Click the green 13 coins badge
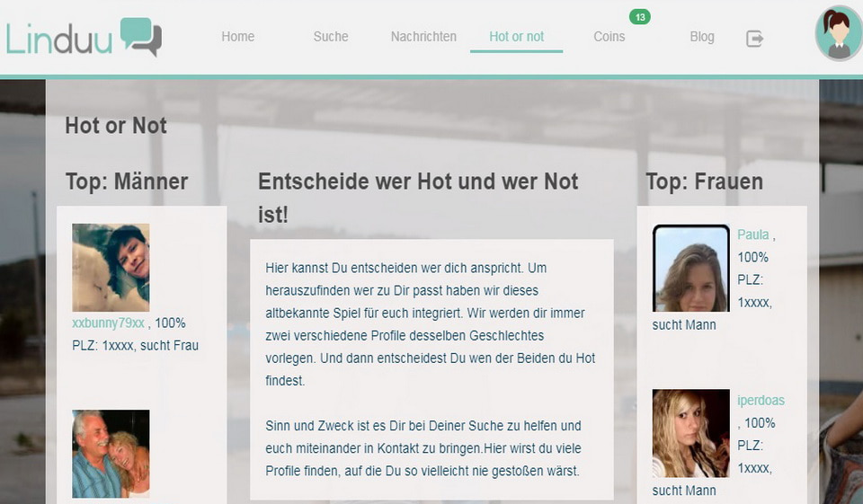The height and width of the screenshot is (504, 863). click(639, 17)
